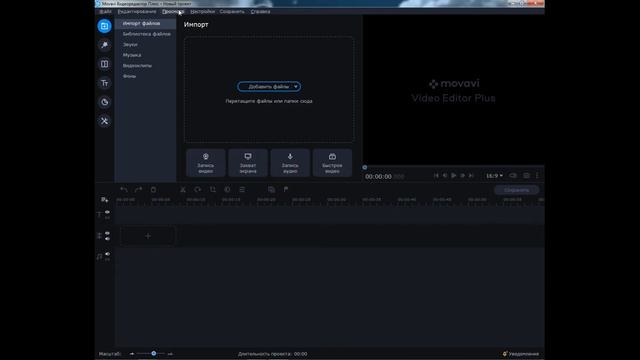The height and width of the screenshot is (360, 640).
Task: Toggle visibility eye on the video track
Action: pyautogui.click(x=107, y=233)
